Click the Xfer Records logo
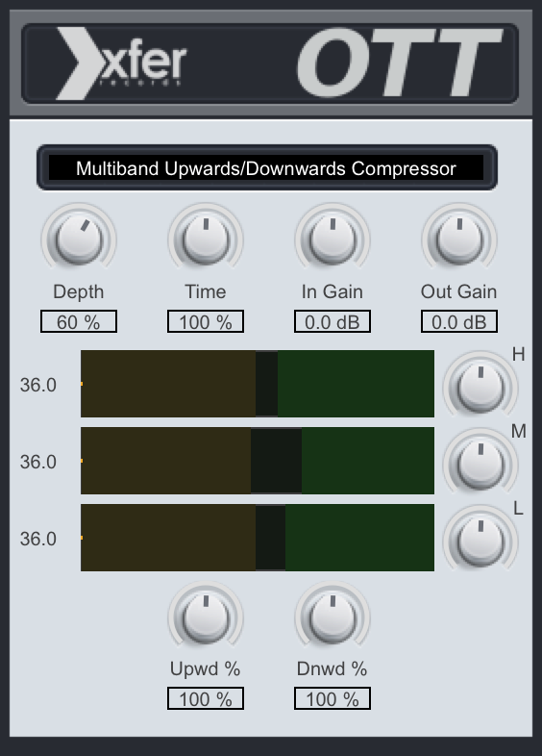Image resolution: width=542 pixels, height=756 pixels. pos(121,63)
